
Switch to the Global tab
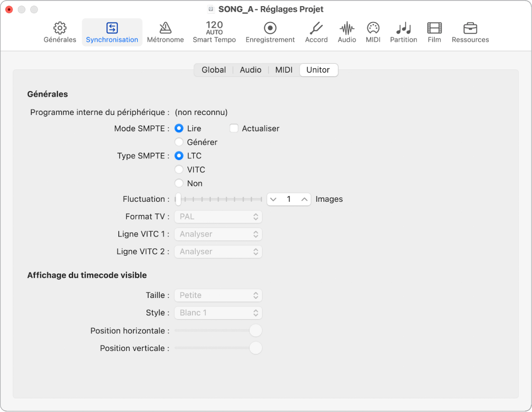(x=214, y=70)
